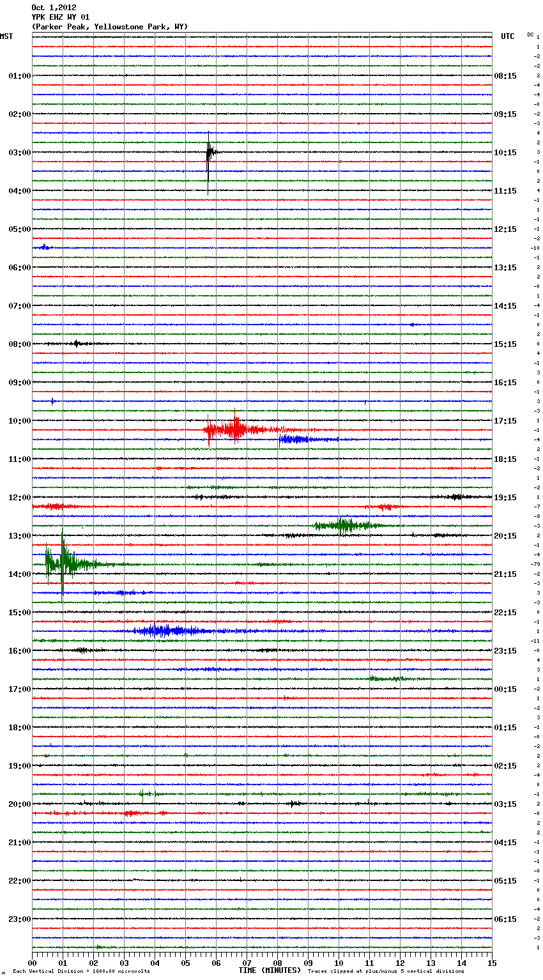Click 'Each Vertical Division = 1600.00 microvolts' note
This screenshot has height=980, width=543.
(x=81, y=972)
